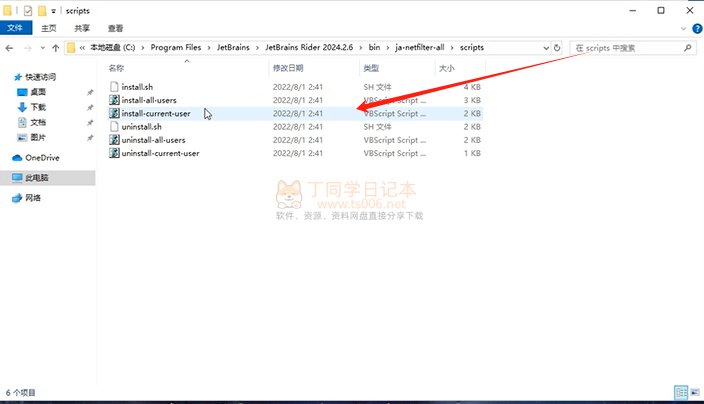Image resolution: width=704 pixels, height=404 pixels.
Task: Click JetBrains Rider 2024.2.6 breadcrumb
Action: [309, 47]
